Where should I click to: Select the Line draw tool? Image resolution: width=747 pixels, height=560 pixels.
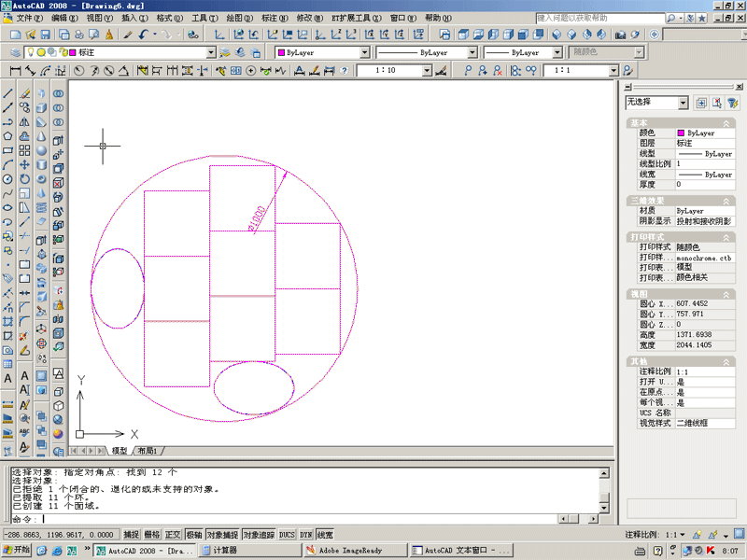pyautogui.click(x=7, y=94)
